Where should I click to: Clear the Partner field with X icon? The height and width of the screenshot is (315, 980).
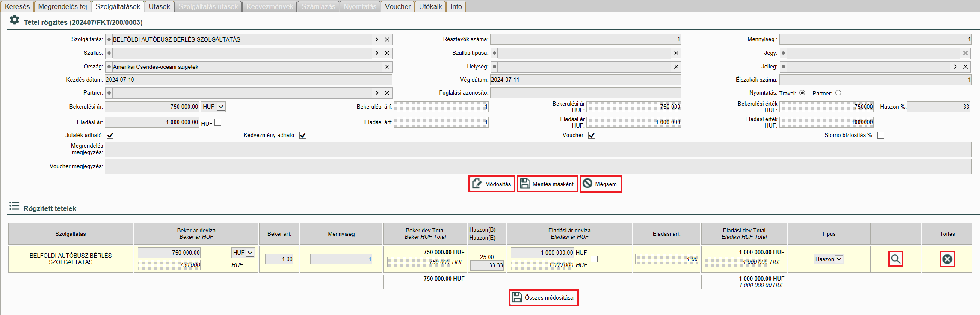(x=387, y=93)
